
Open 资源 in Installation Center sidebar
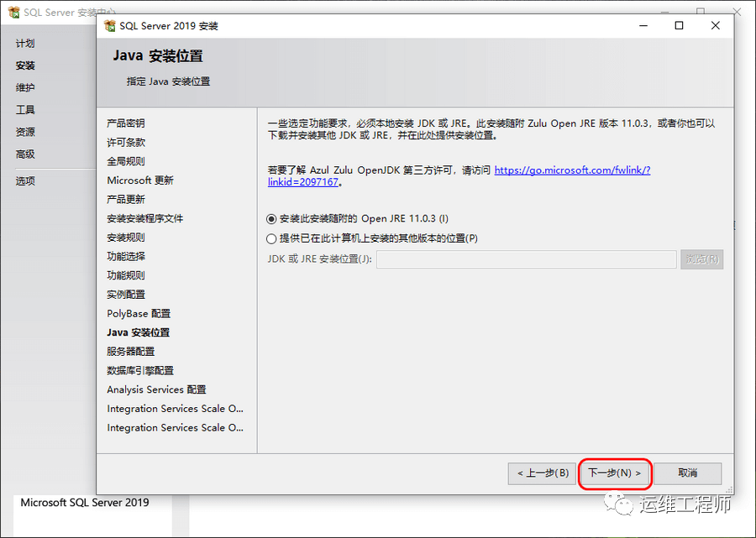[25, 132]
